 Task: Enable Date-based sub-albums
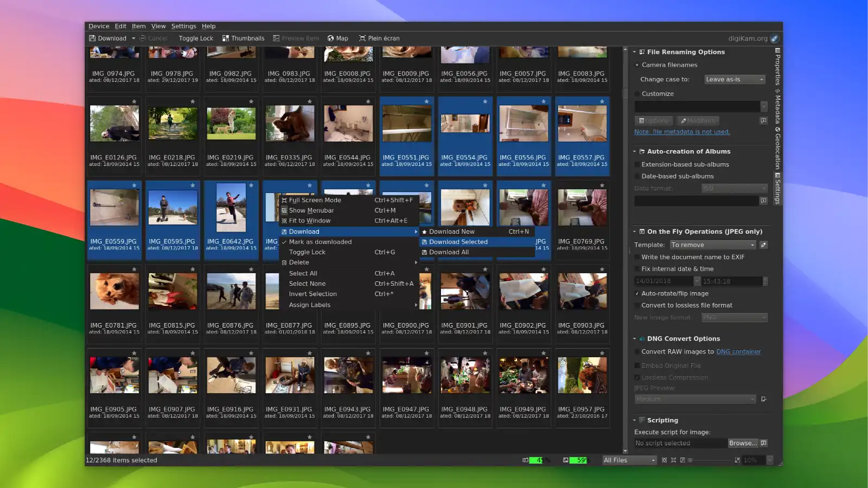[x=638, y=176]
